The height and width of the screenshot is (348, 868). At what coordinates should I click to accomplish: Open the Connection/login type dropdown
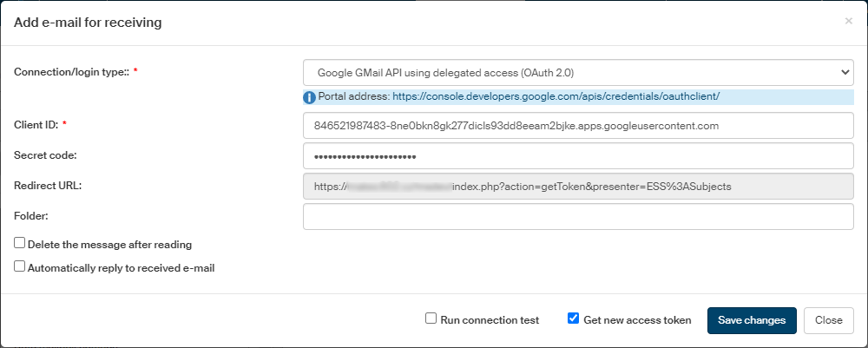pos(578,72)
